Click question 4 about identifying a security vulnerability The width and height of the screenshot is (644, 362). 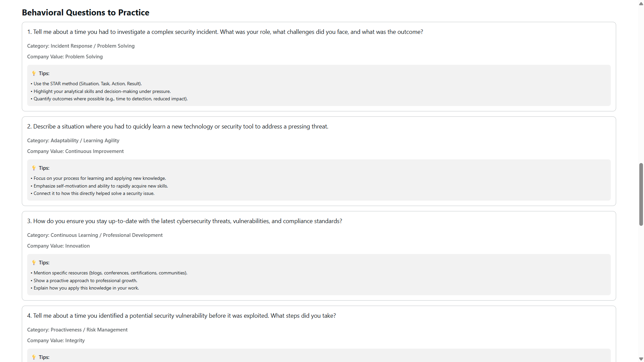[182, 316]
